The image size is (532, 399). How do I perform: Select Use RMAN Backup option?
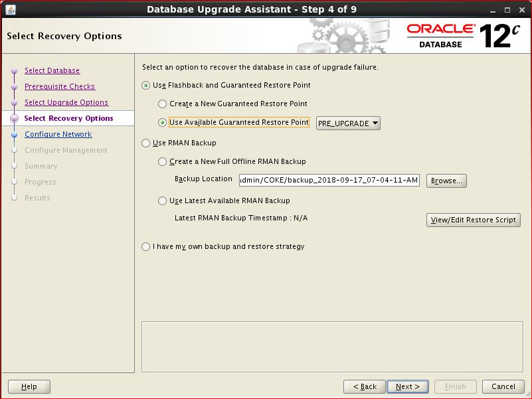point(146,143)
